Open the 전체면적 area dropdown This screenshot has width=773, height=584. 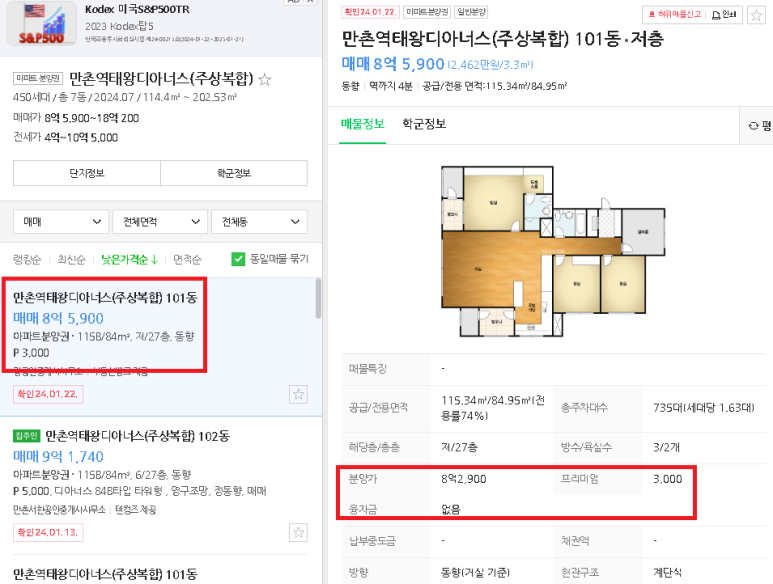pos(160,222)
